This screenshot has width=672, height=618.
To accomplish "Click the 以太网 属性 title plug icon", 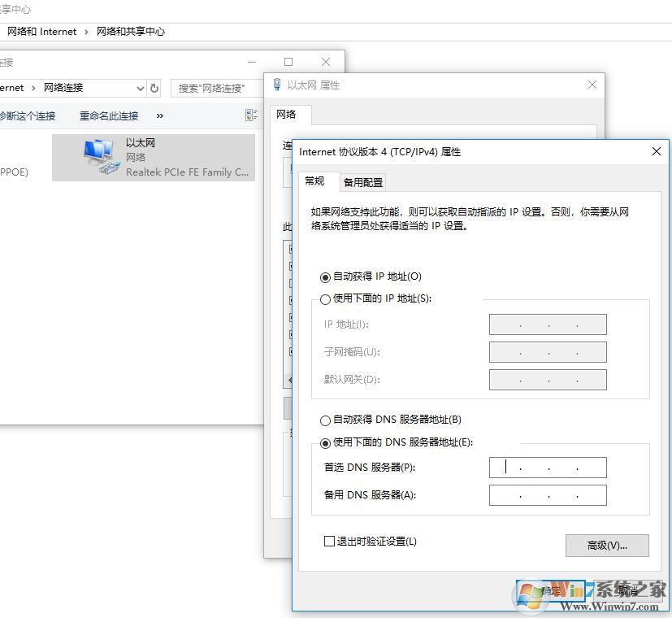I will pyautogui.click(x=277, y=85).
